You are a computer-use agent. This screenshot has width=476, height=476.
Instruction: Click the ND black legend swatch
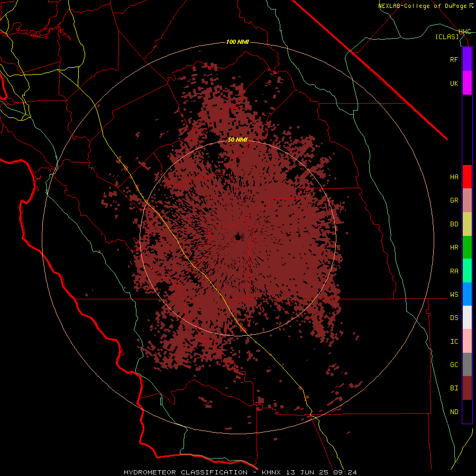pos(467,411)
